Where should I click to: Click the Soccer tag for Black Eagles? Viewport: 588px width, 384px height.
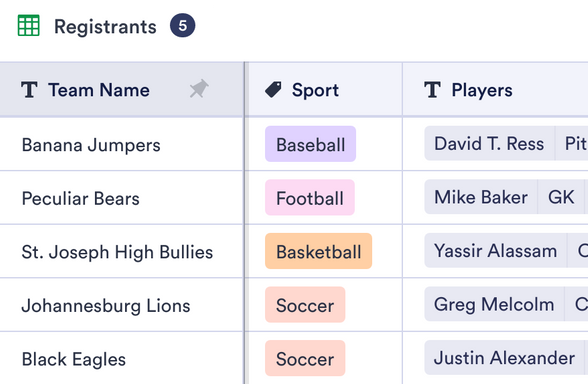(305, 358)
